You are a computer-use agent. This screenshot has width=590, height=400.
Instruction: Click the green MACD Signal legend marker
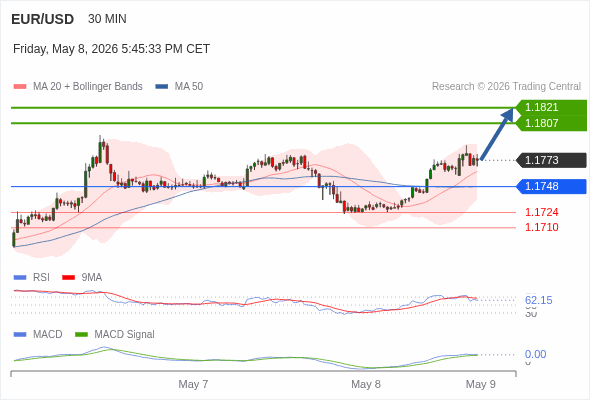[81, 335]
